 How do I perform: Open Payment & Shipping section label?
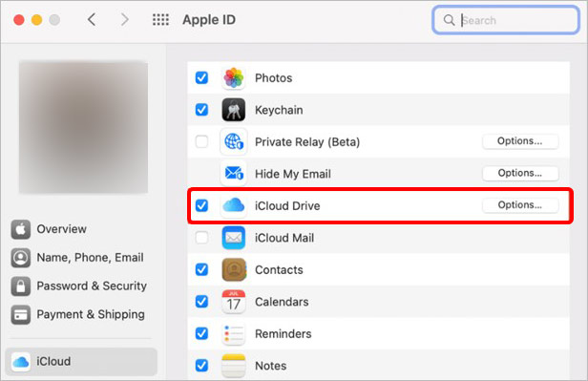91,314
